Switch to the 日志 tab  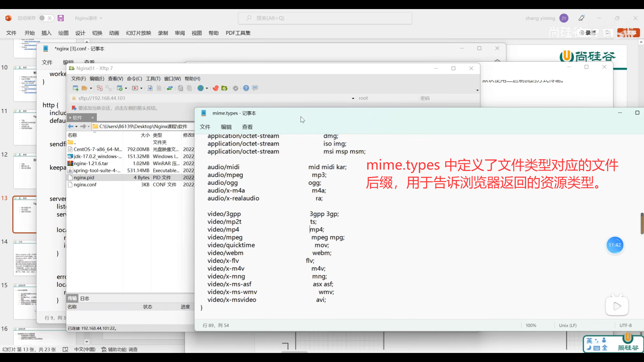click(85, 298)
